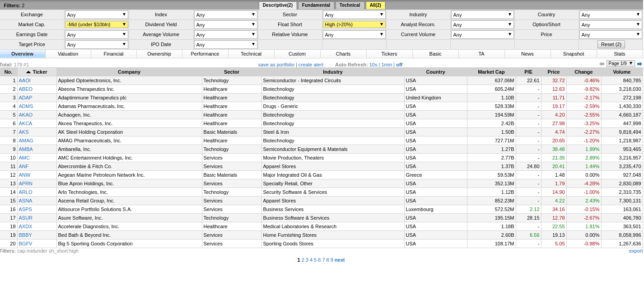Viewport: 644px width, 282px height.
Task: Switch to the Descriptive(2) filter tab
Action: click(278, 5)
